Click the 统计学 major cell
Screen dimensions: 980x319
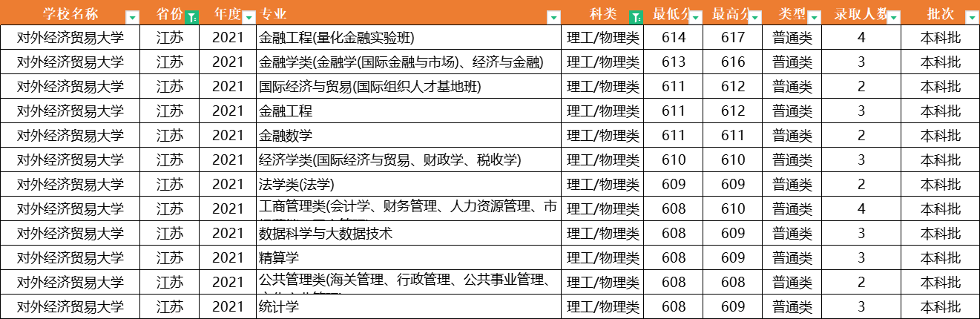click(x=408, y=306)
